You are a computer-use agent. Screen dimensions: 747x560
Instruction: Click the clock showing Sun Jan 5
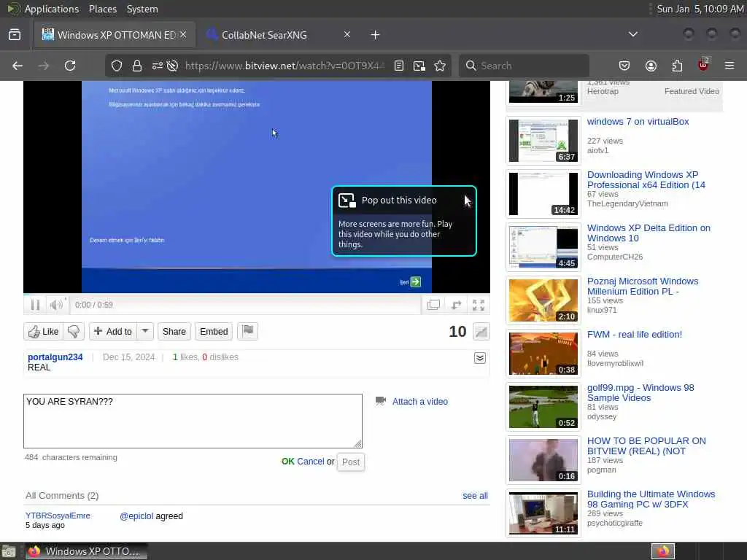700,9
